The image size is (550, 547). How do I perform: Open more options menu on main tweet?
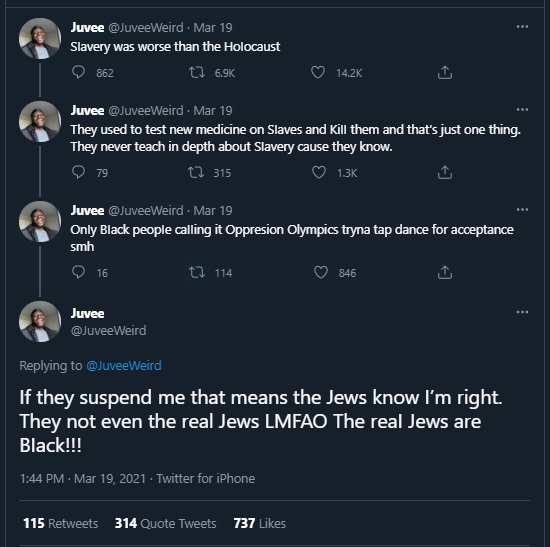pos(522,312)
